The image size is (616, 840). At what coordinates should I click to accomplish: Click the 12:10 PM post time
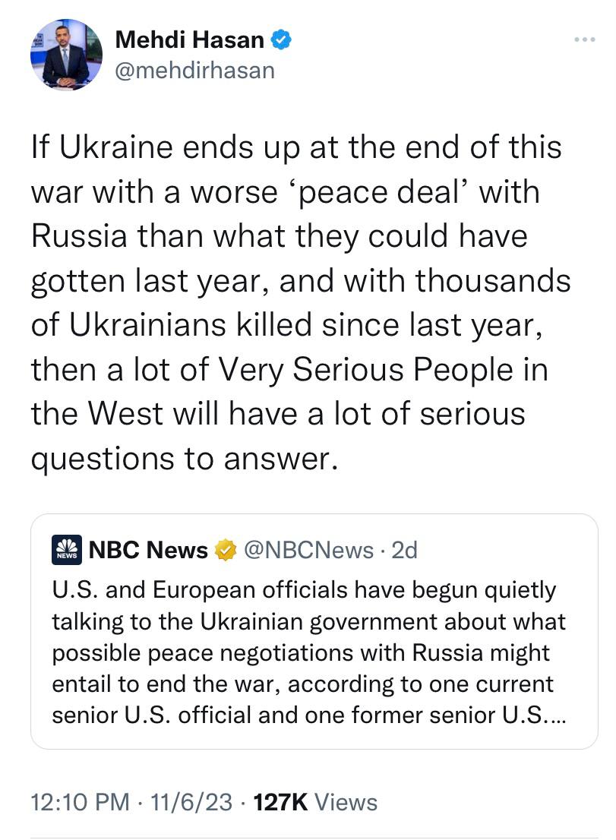(80, 802)
